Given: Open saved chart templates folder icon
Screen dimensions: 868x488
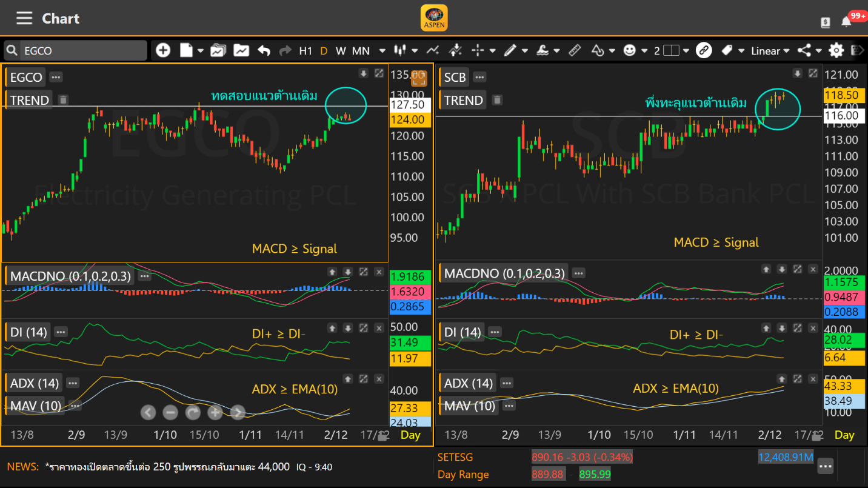Looking at the screenshot, I should coord(218,51).
